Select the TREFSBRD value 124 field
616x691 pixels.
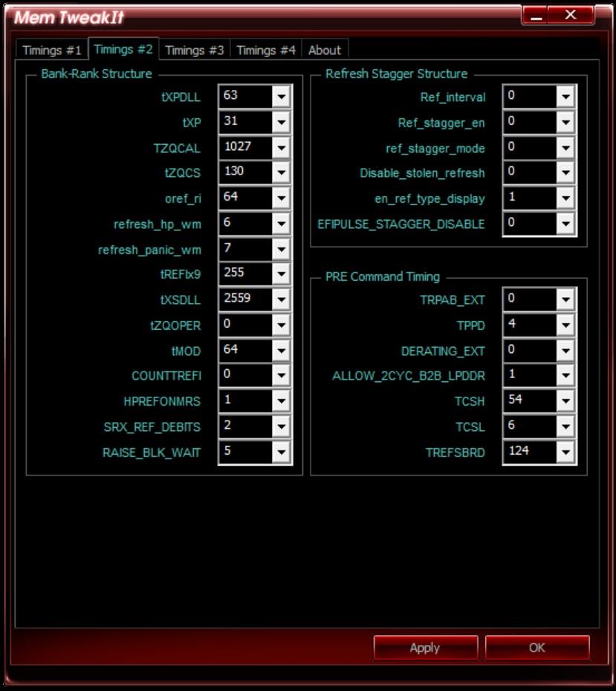pos(530,452)
